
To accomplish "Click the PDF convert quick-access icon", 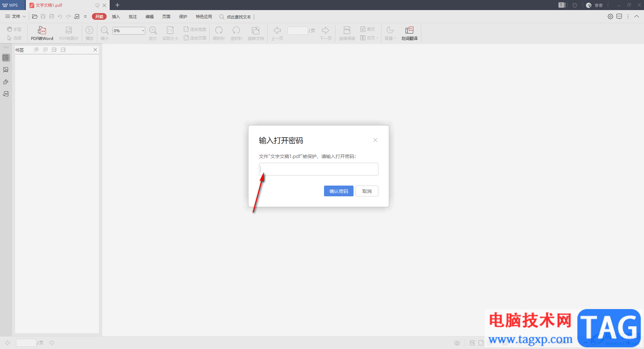I will (x=77, y=16).
